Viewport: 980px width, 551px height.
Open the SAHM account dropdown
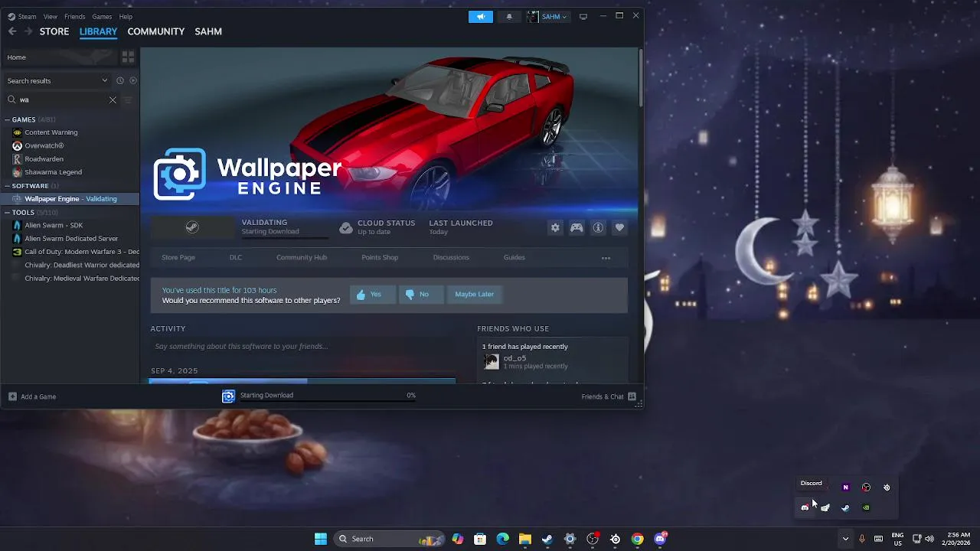tap(548, 17)
